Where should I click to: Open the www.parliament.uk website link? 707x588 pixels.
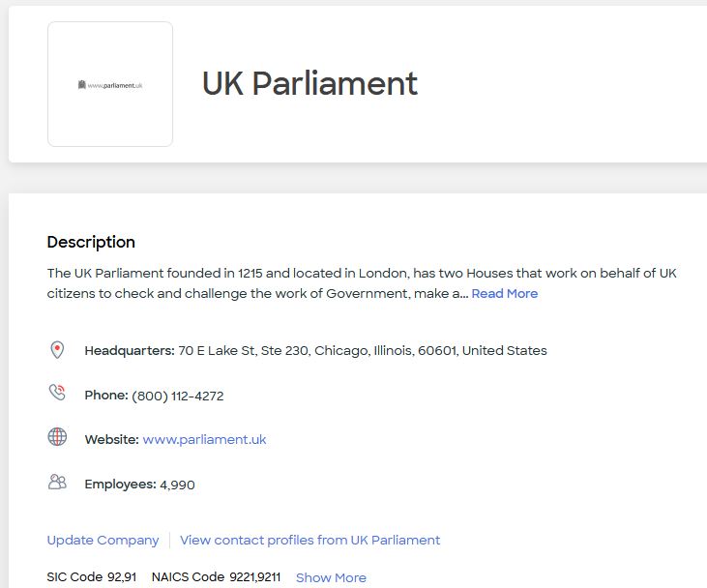click(x=204, y=439)
